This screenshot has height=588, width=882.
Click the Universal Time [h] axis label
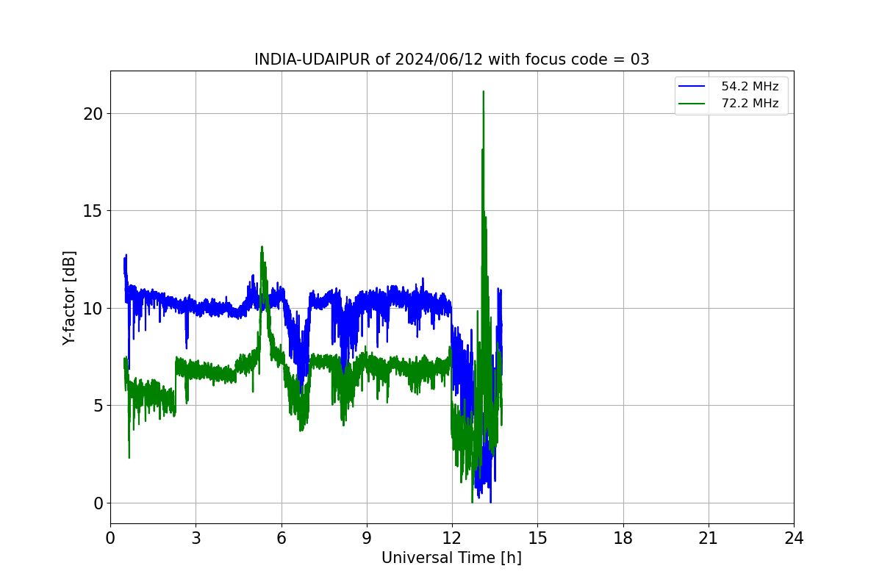point(451,558)
